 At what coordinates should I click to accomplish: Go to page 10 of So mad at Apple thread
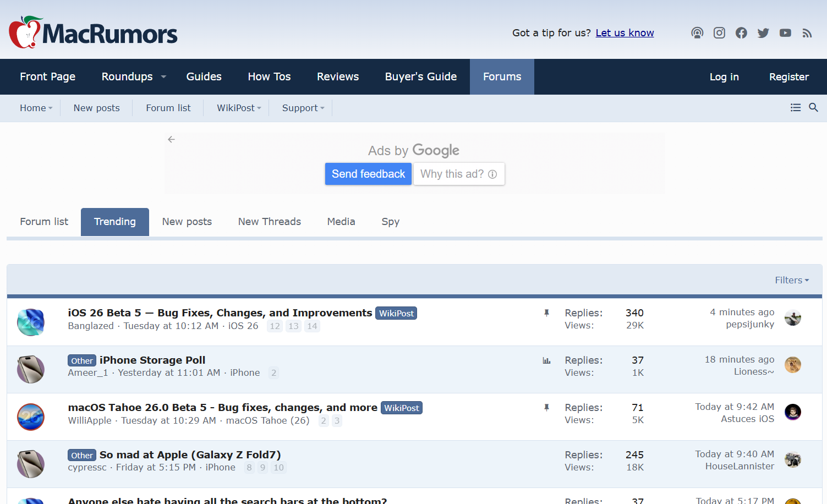click(x=279, y=468)
